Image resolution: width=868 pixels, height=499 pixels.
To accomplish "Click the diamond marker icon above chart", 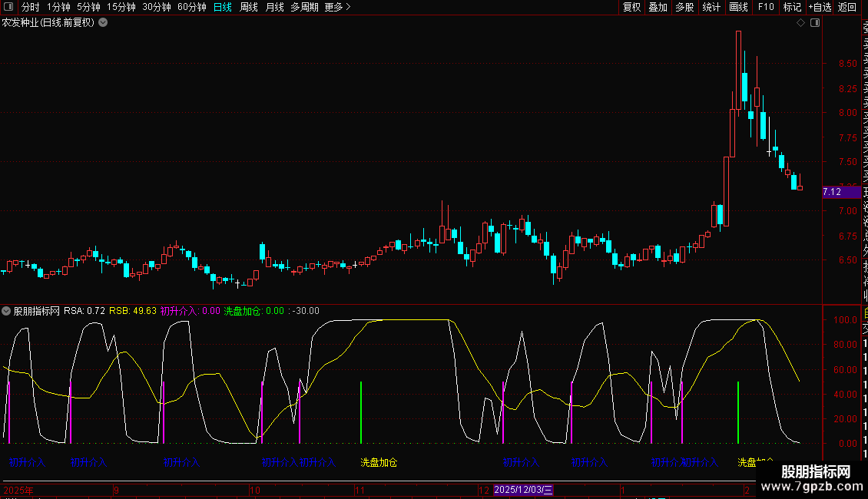I will tap(800, 23).
